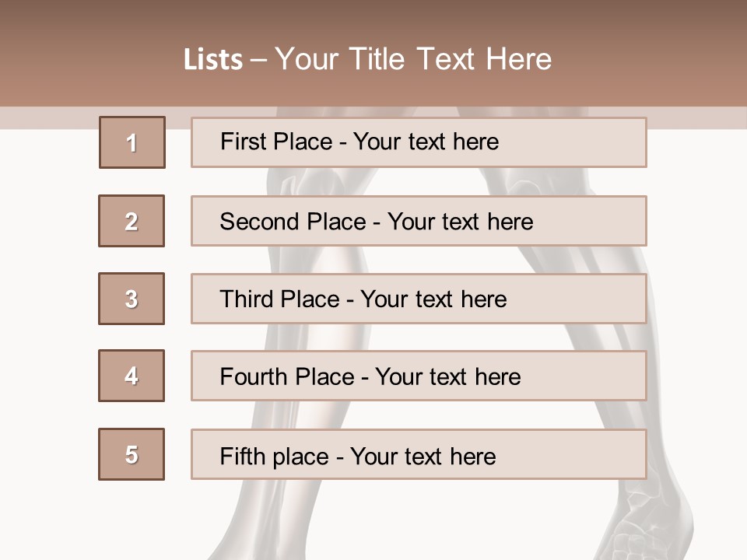This screenshot has height=560, width=747.
Task: Select the 'Fourth Place' text bar
Action: click(x=419, y=376)
